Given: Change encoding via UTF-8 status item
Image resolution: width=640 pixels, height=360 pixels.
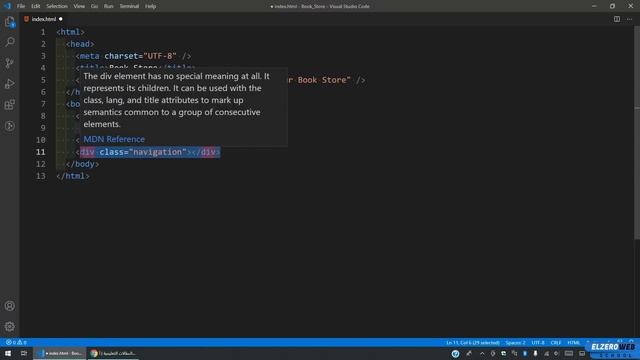Looking at the screenshot, I should [x=538, y=342].
